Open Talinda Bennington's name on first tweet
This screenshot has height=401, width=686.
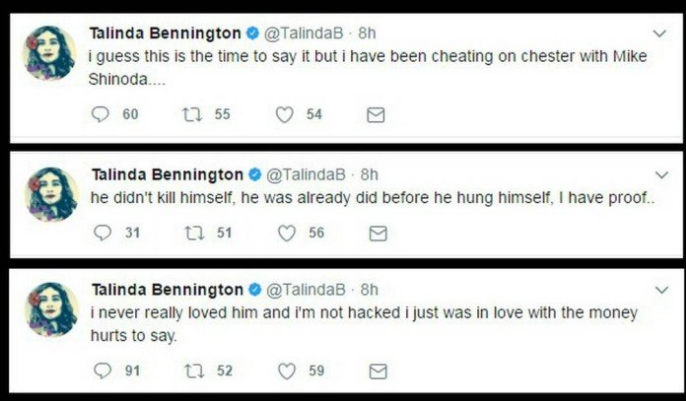(x=166, y=33)
